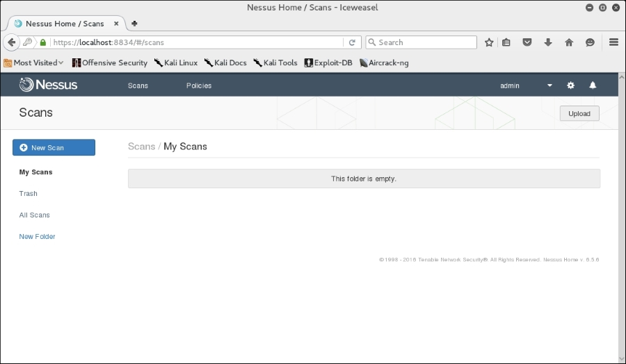This screenshot has width=626, height=364.
Task: Click the Nessus logo in the header
Action: 48,85
